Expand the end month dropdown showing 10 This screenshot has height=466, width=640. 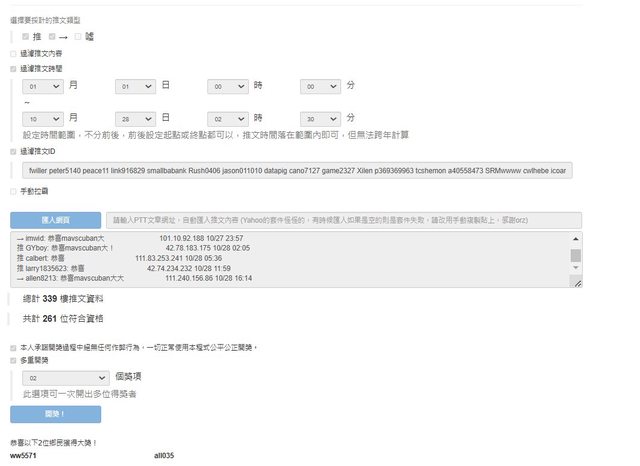[43, 117]
